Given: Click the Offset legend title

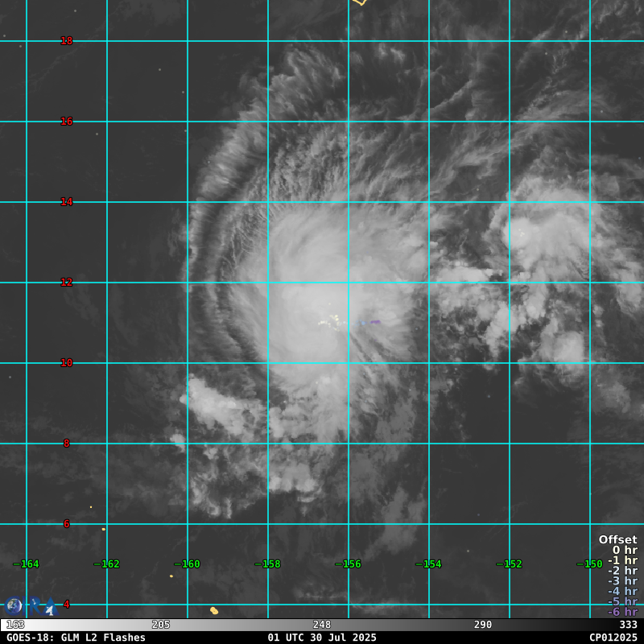Looking at the screenshot, I should click(x=617, y=540).
